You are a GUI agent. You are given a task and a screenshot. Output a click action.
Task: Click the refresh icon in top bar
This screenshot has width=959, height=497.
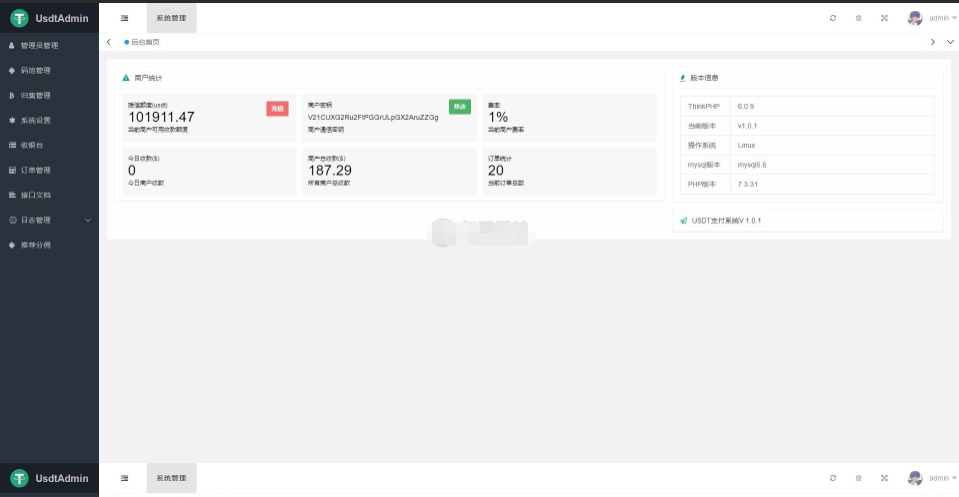coord(833,18)
